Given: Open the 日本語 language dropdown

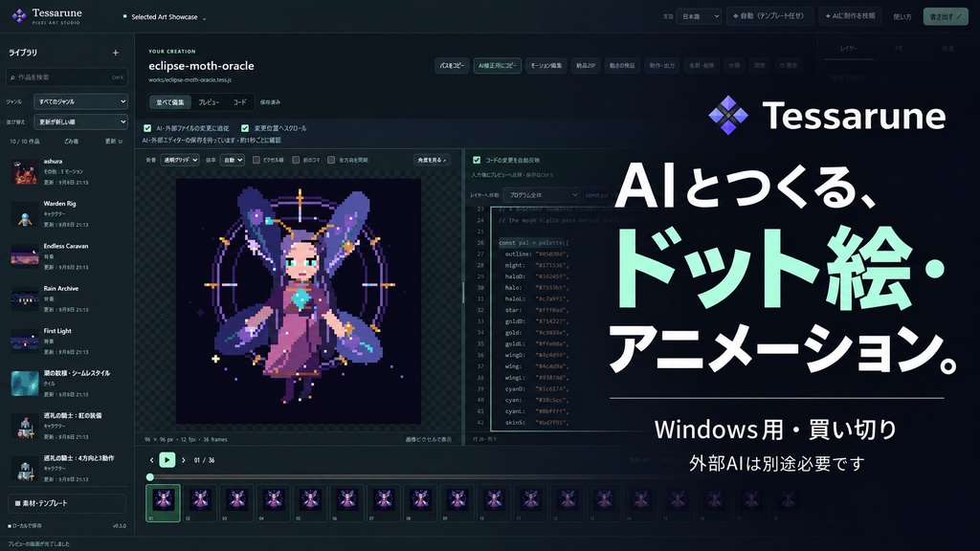Looking at the screenshot, I should point(698,16).
